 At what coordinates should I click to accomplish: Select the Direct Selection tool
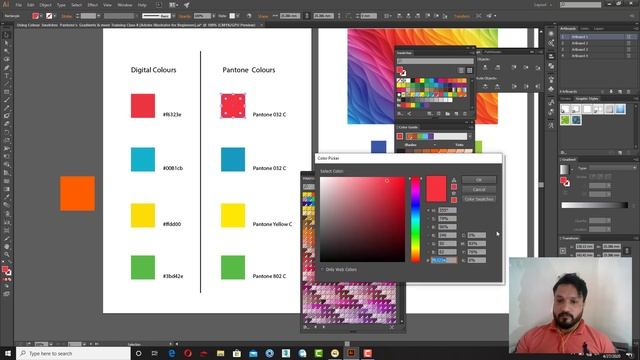(x=6, y=43)
